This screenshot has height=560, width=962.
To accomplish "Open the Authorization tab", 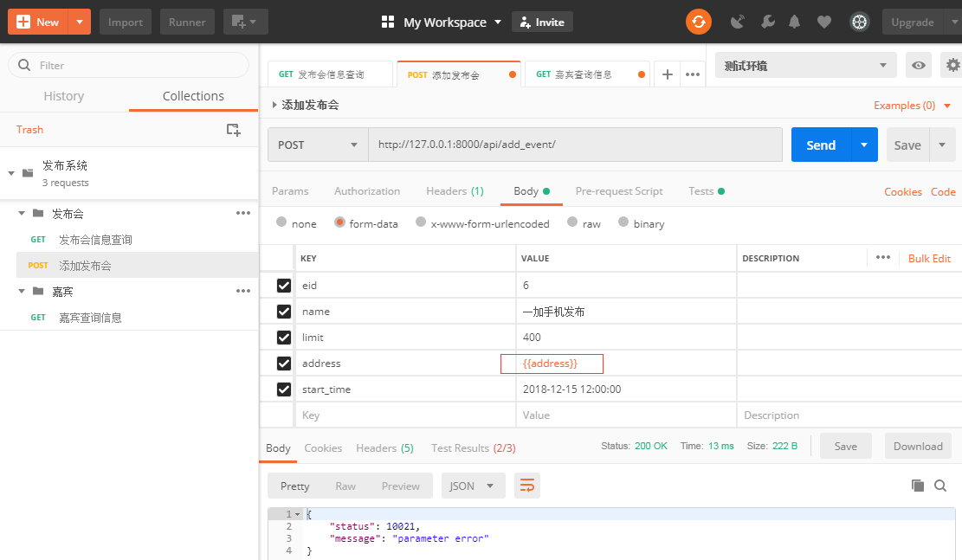I will [367, 191].
